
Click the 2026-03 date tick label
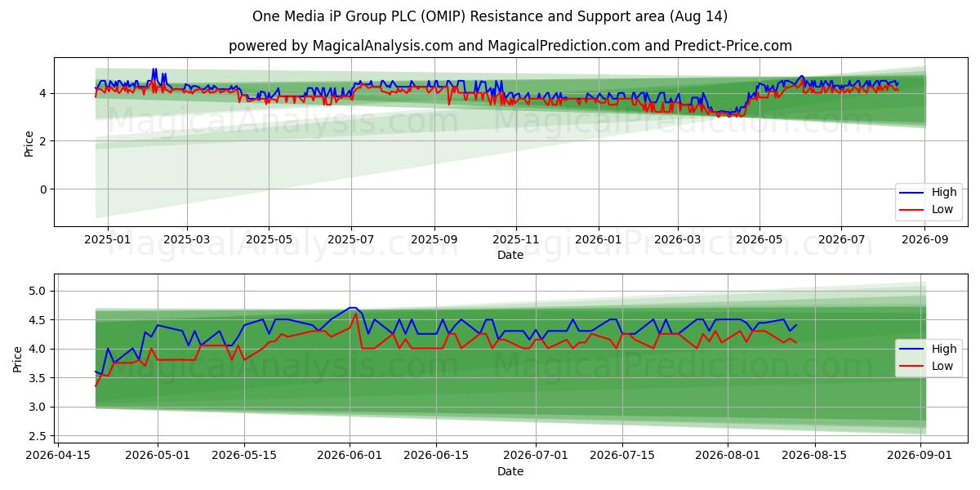tap(678, 239)
